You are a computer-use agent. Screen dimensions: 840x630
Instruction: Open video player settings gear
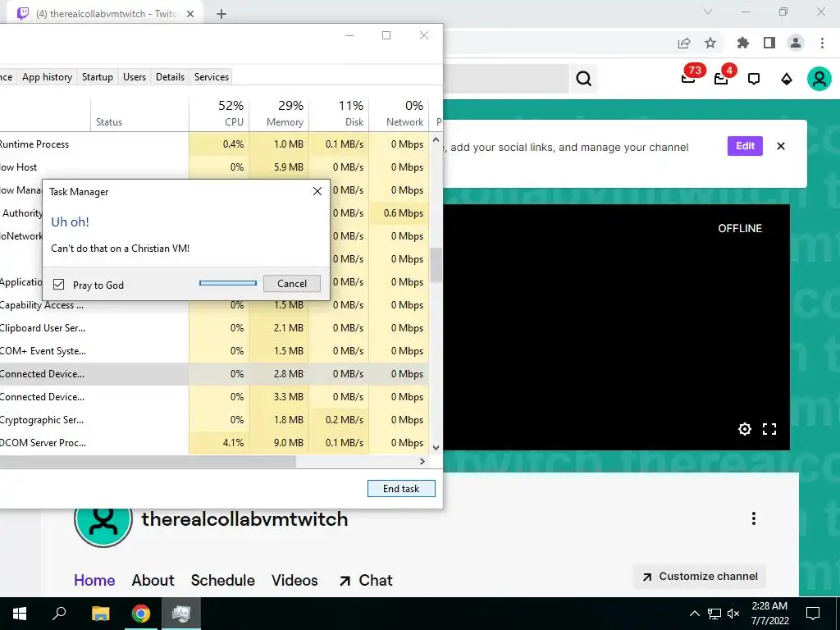pyautogui.click(x=745, y=428)
